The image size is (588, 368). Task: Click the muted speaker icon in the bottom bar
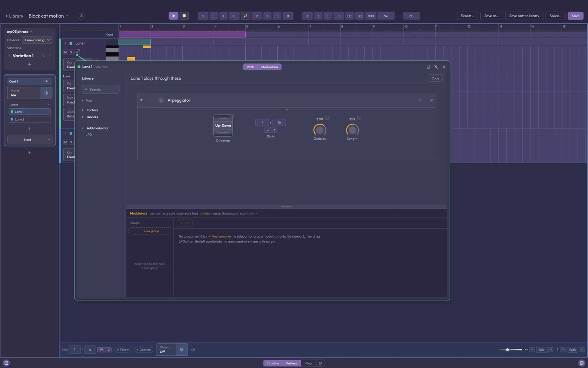click(x=194, y=350)
